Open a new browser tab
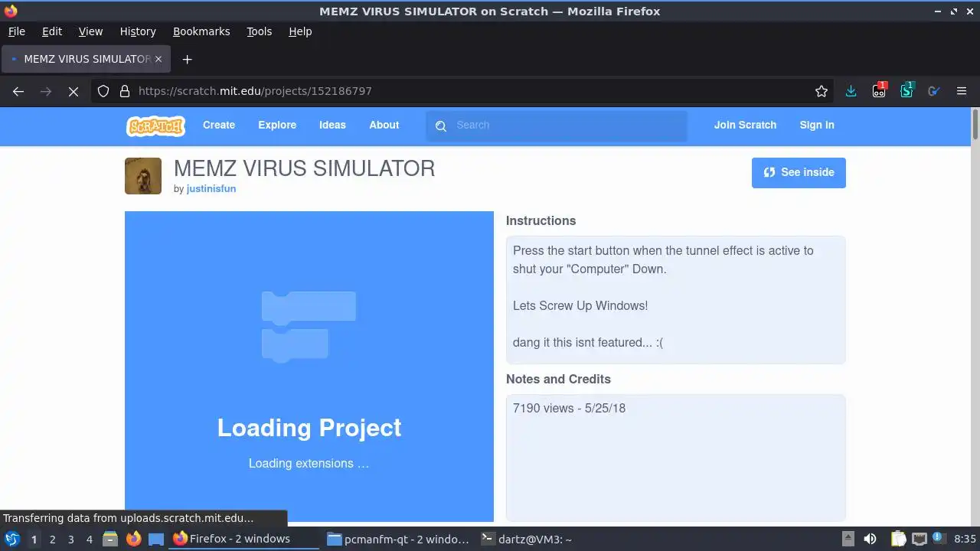 (187, 59)
